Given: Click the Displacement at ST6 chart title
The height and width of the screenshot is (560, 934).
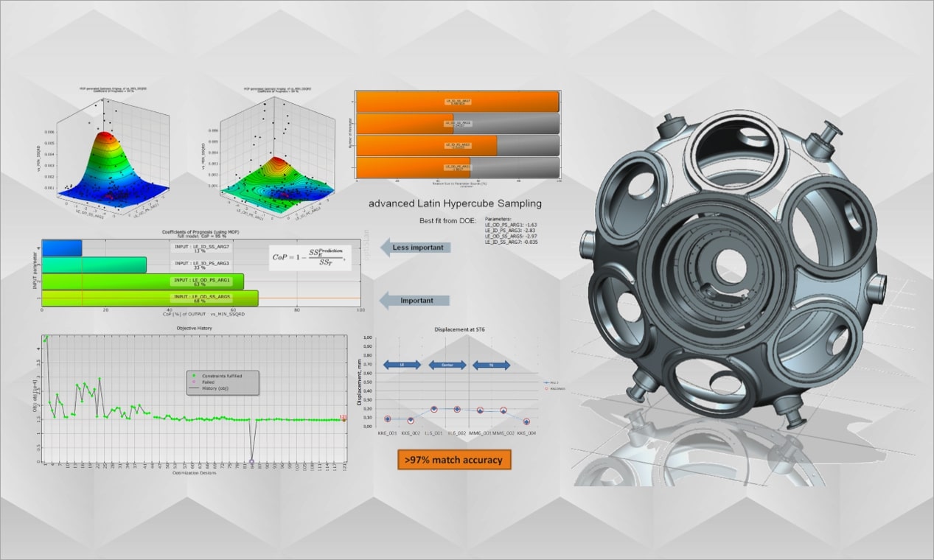Looking at the screenshot, I should pos(461,330).
